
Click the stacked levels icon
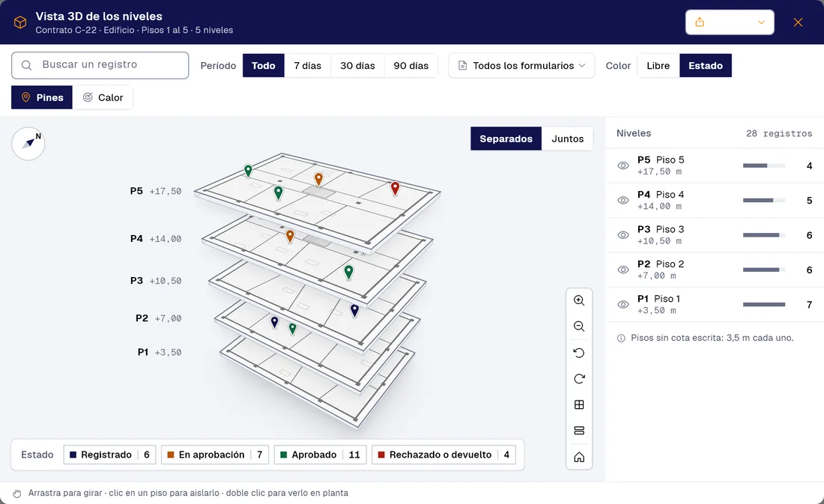pyautogui.click(x=579, y=431)
